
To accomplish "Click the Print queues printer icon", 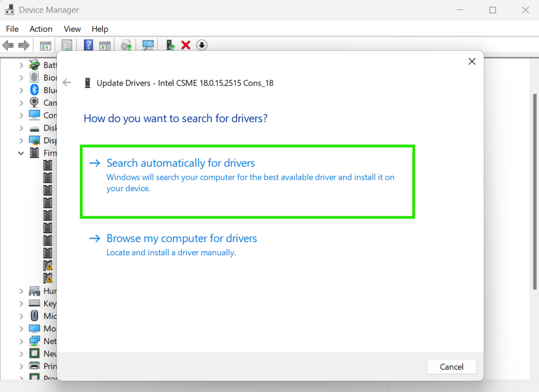I will (x=35, y=366).
